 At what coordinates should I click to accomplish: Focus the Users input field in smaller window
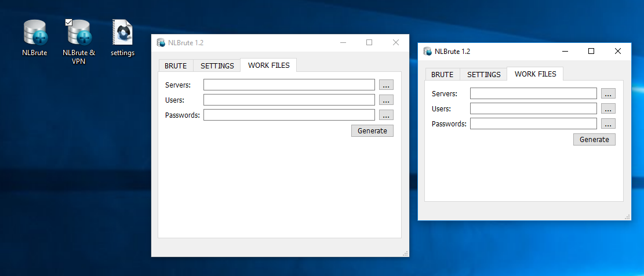point(533,108)
